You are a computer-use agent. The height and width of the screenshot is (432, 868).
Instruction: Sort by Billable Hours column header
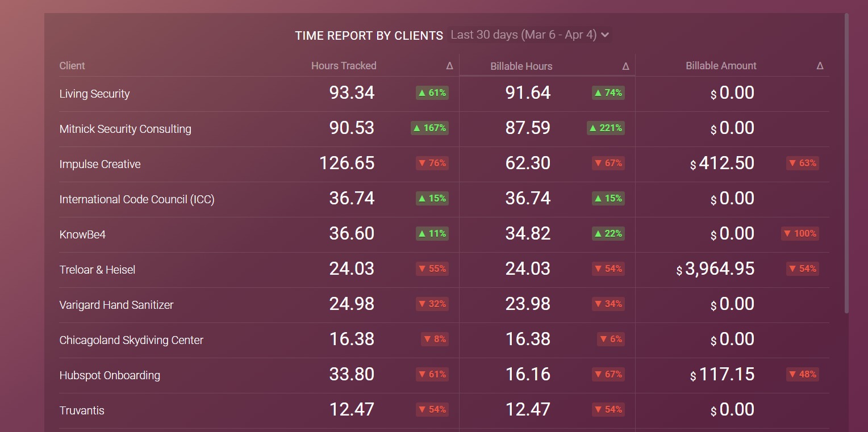click(x=521, y=66)
